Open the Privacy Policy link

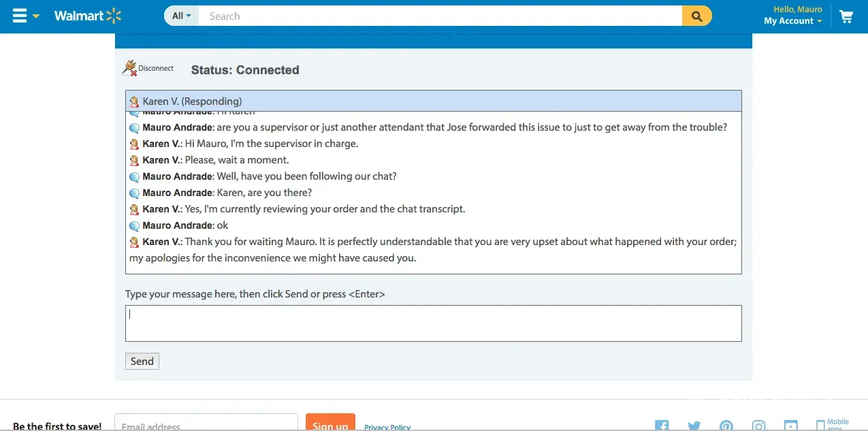(387, 427)
